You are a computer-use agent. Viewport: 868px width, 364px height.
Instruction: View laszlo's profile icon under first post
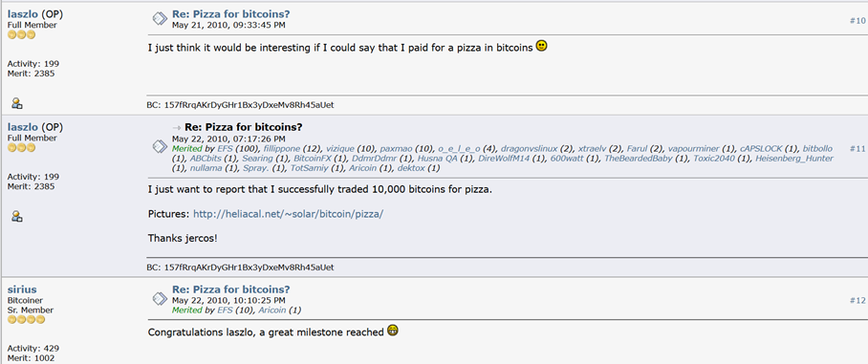point(17,102)
